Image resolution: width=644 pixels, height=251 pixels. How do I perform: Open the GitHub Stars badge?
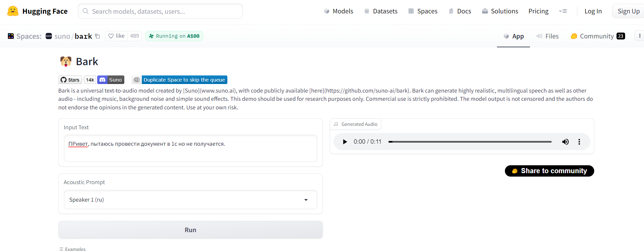pos(70,80)
